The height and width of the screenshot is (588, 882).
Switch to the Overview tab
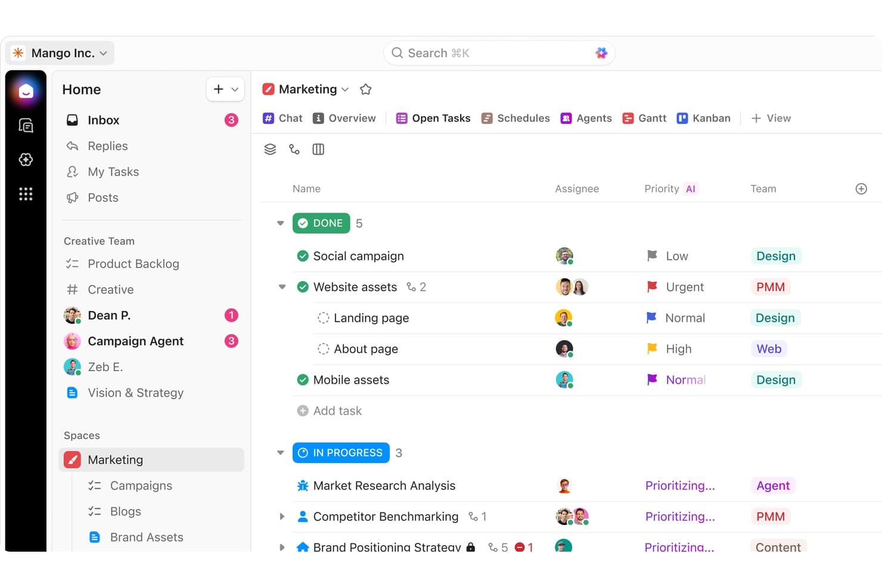click(344, 118)
